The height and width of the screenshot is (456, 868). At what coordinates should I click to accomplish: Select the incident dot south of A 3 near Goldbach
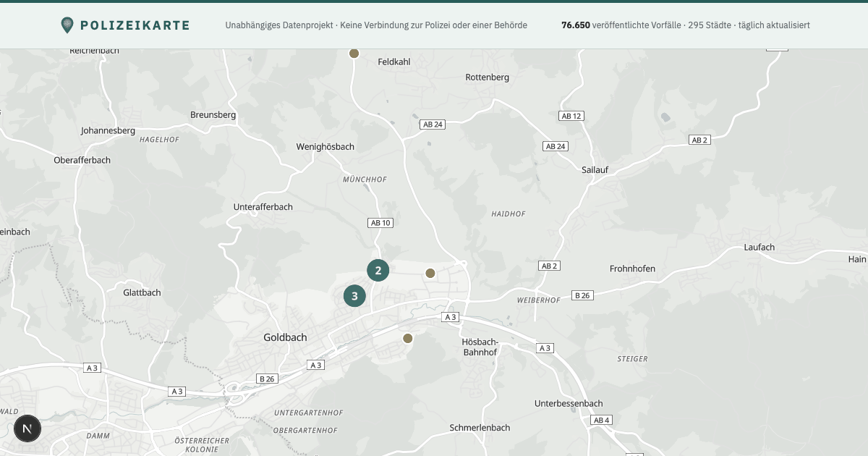(x=407, y=338)
